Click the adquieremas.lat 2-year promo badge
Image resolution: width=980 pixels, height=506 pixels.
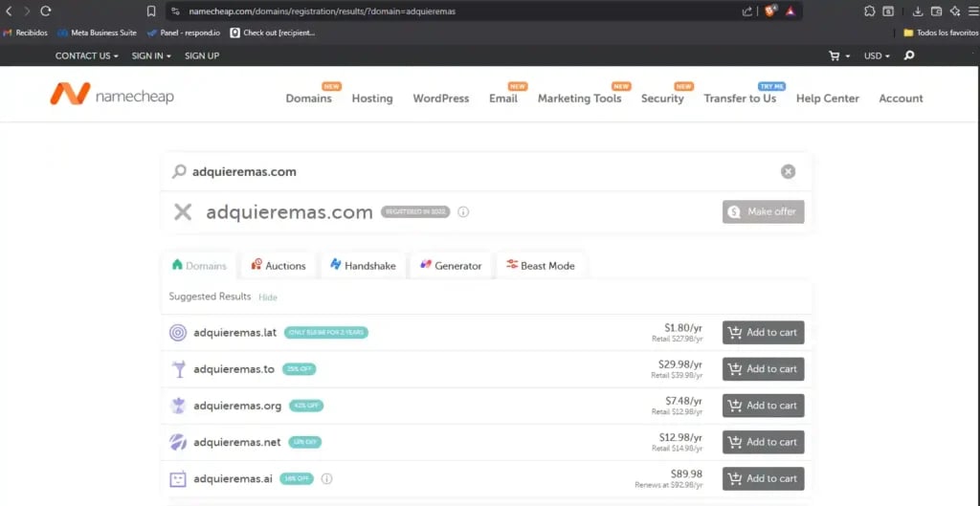pyautogui.click(x=326, y=332)
